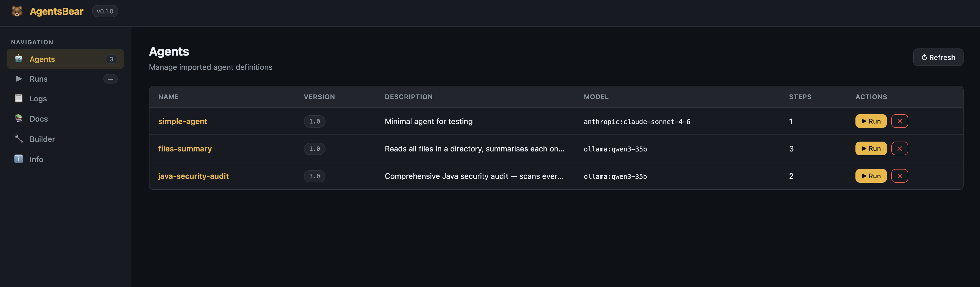
Task: Start the java-security-audit agent run
Action: point(871,176)
